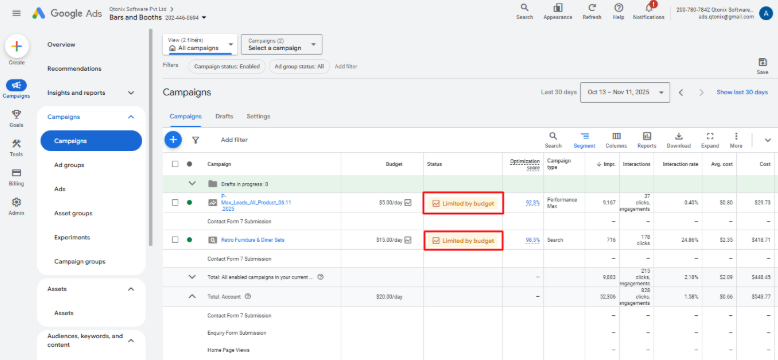Image resolution: width=778 pixels, height=360 pixels.
Task: Open Recommendations in the sidebar
Action: (74, 69)
